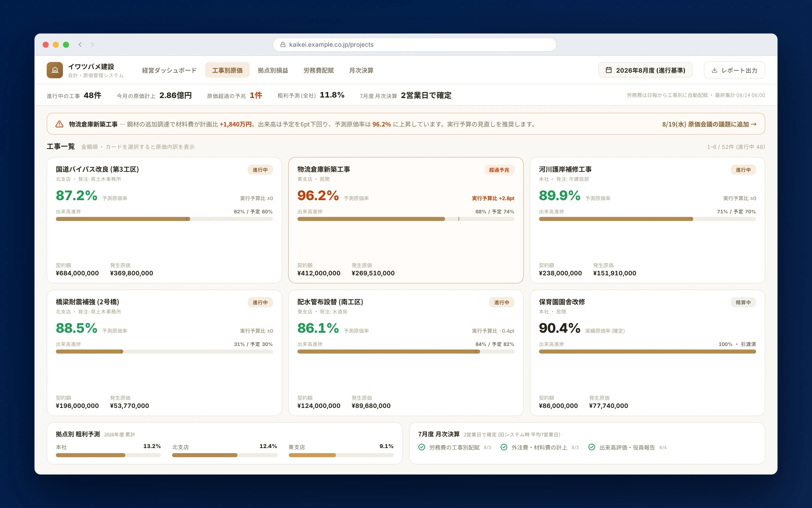
Task: Click the 配水管布設替 progress bar
Action: tap(406, 352)
